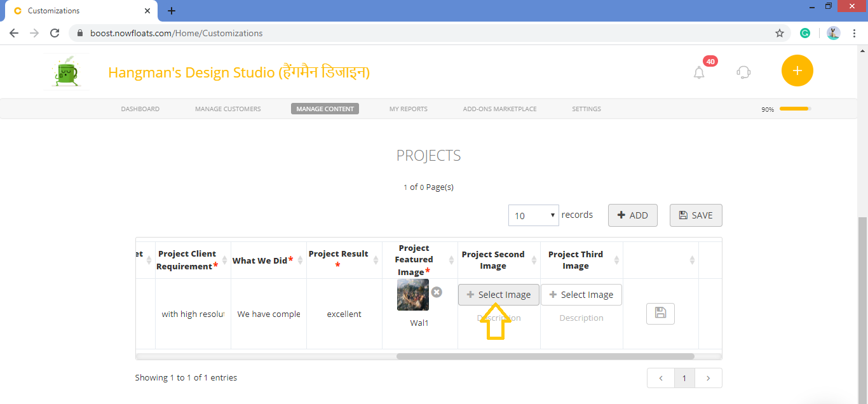Navigate back with the arrow icon
Image resolution: width=868 pixels, height=404 pixels.
click(x=14, y=32)
